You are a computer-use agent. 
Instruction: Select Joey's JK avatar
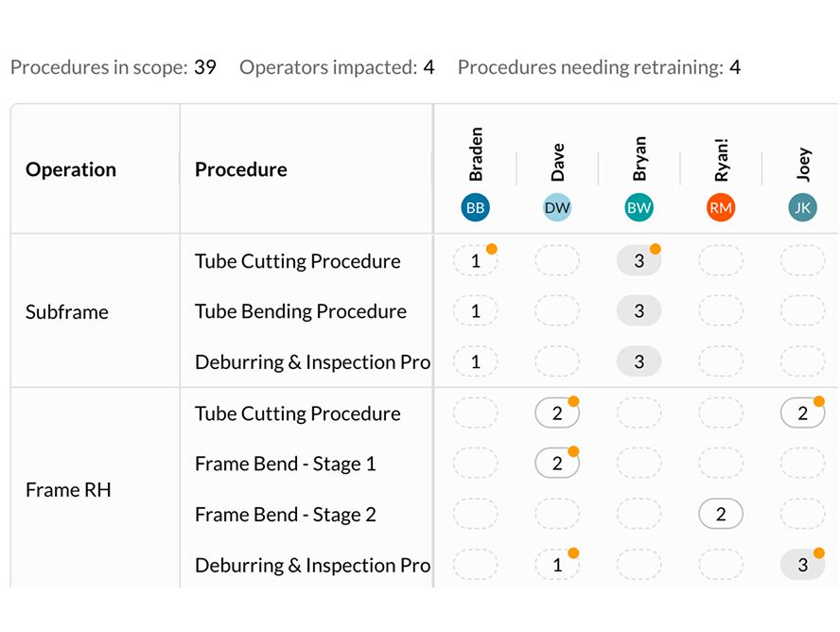(802, 207)
